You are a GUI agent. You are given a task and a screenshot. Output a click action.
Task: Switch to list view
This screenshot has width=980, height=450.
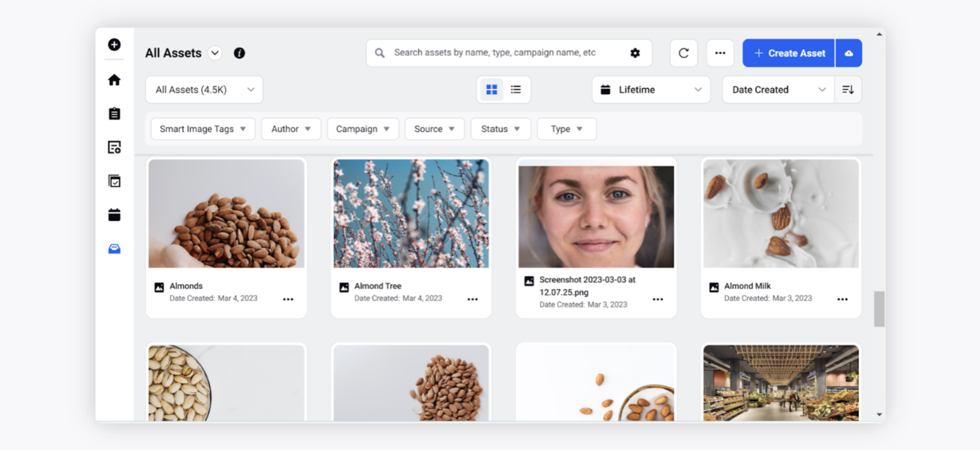[x=515, y=89]
